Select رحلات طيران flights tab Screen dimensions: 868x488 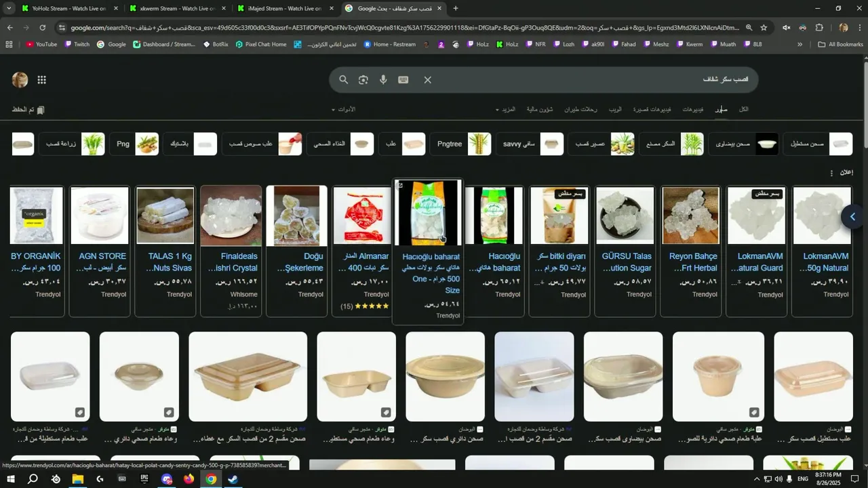click(x=581, y=110)
